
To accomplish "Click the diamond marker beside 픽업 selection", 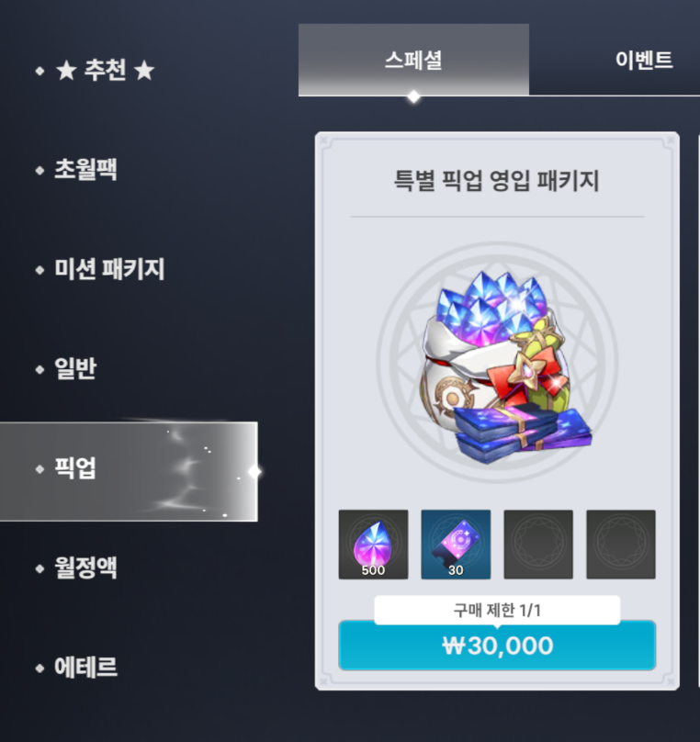I will pos(254,471).
